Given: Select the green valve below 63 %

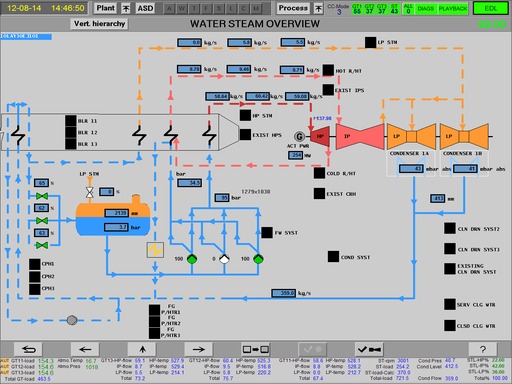Looking at the screenshot, I should point(42,246).
